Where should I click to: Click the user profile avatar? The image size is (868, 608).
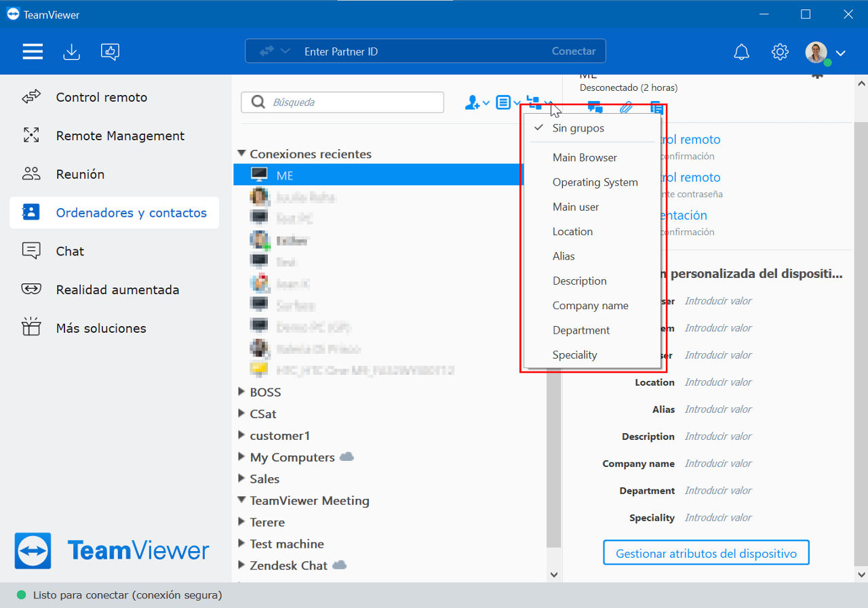coord(816,52)
